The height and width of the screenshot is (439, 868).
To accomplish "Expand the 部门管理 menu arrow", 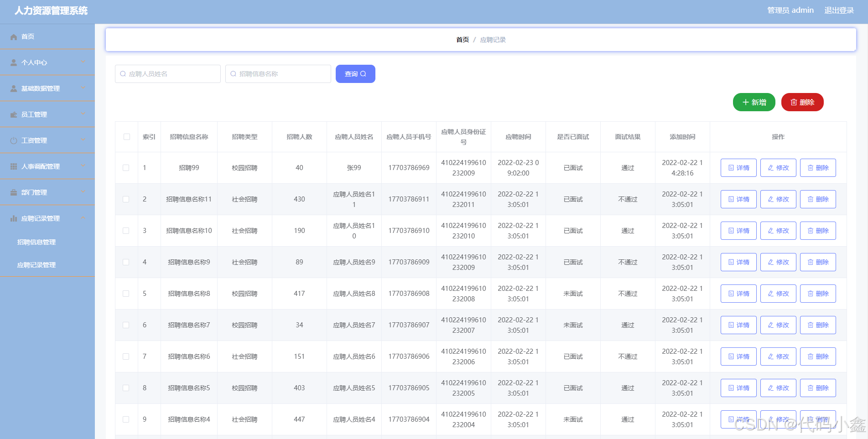I will 83,191.
